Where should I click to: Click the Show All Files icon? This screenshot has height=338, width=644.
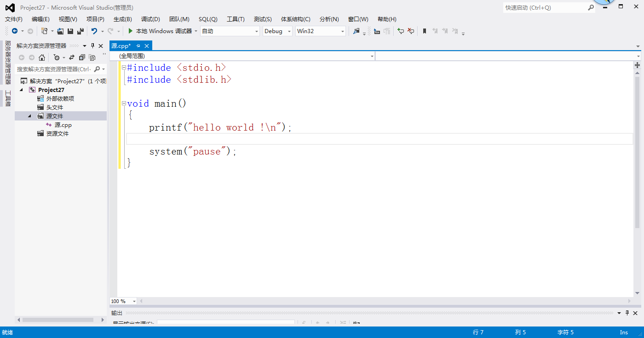coord(92,57)
